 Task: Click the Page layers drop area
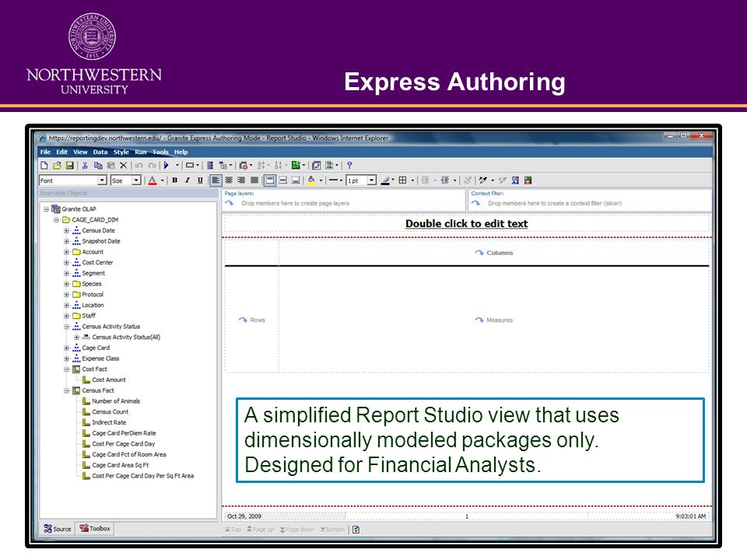click(343, 200)
